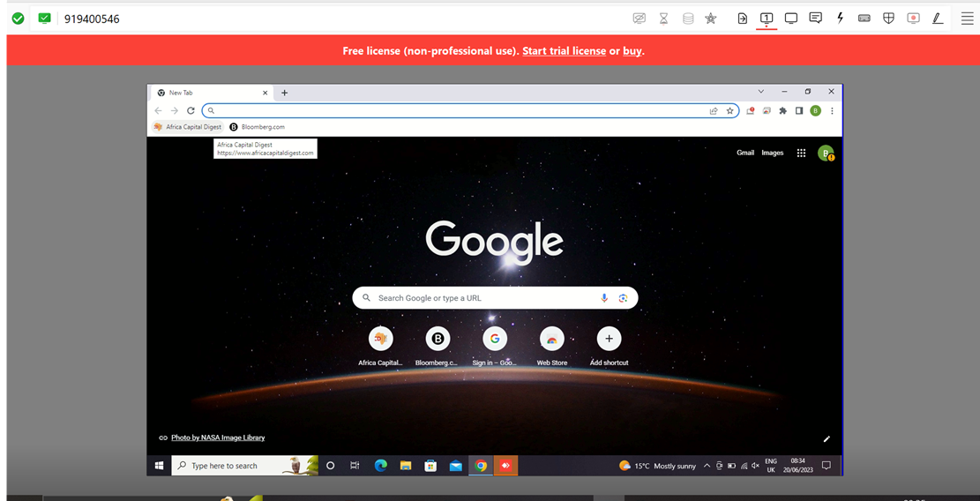Open Cortana circle in taskbar
The width and height of the screenshot is (980, 501).
coord(331,466)
